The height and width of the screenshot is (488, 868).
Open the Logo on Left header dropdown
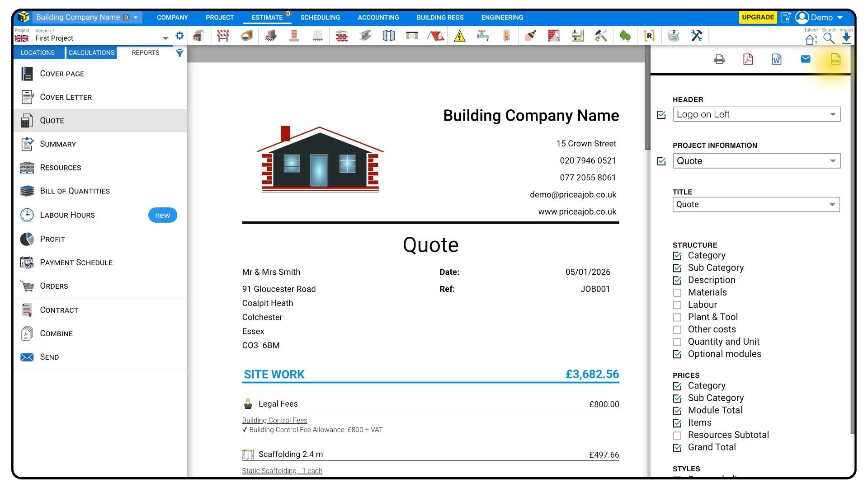tap(756, 114)
